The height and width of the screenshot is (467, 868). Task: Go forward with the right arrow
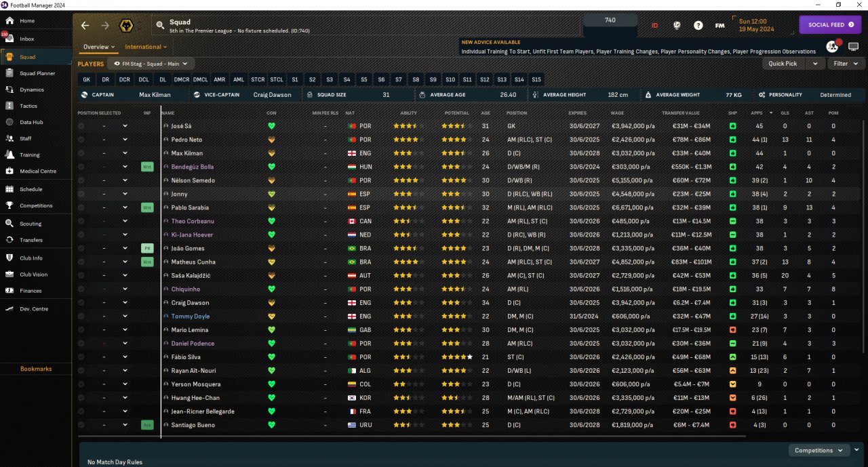click(x=105, y=26)
